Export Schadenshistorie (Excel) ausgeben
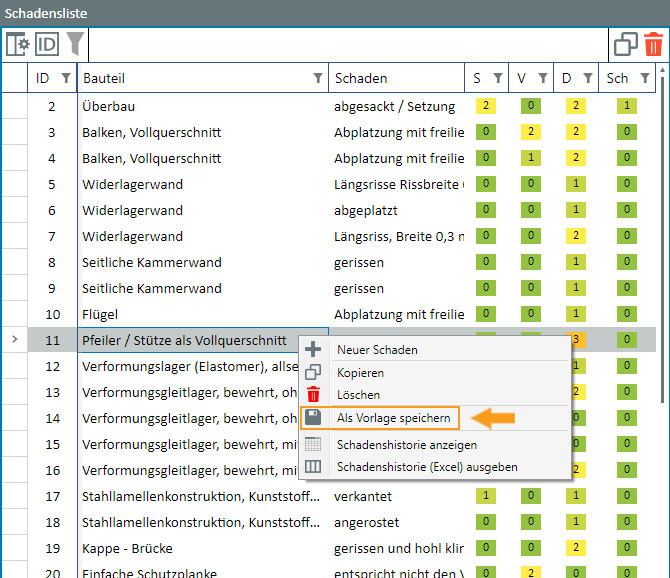The height and width of the screenshot is (578, 670). [427, 466]
